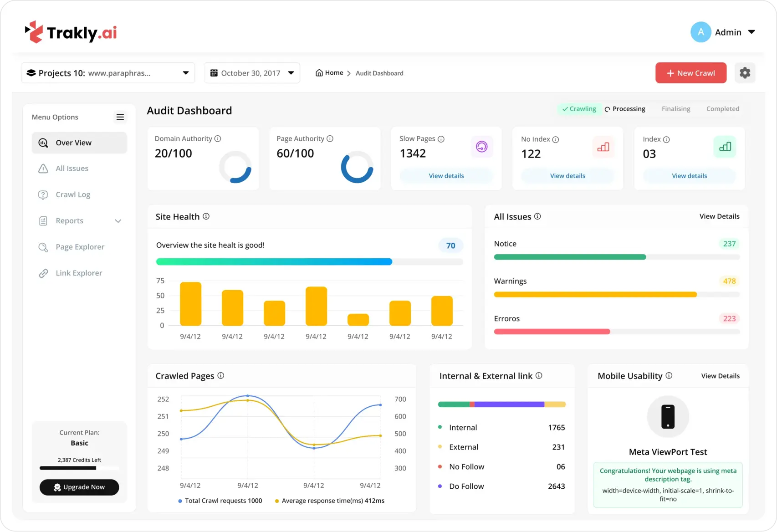Click the Slow Pages purple gauge icon

point(481,147)
